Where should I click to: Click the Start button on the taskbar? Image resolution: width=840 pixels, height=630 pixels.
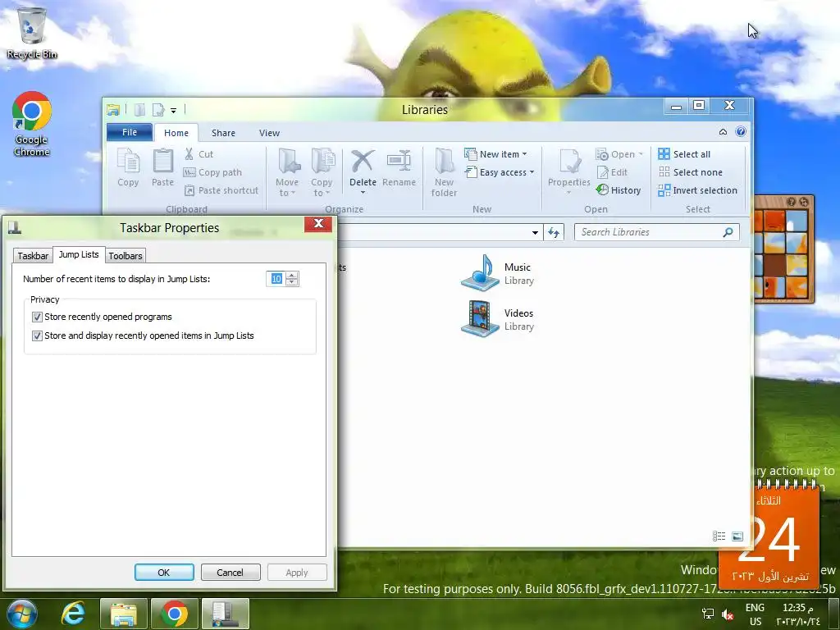pyautogui.click(x=22, y=614)
